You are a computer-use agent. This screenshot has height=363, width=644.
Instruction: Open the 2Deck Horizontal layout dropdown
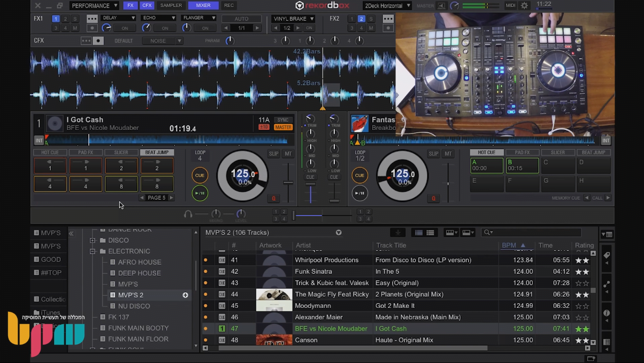(x=387, y=6)
